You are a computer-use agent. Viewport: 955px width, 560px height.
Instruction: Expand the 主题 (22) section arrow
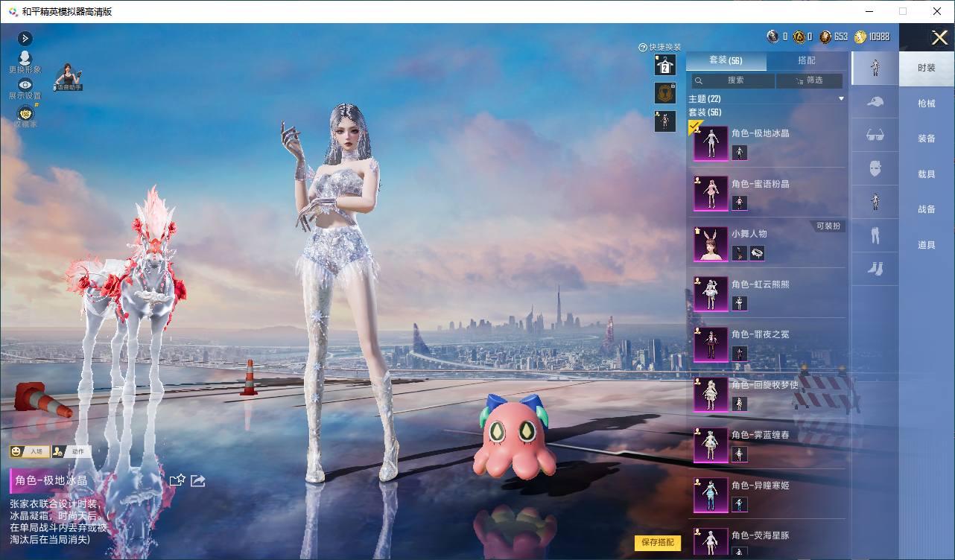841,99
